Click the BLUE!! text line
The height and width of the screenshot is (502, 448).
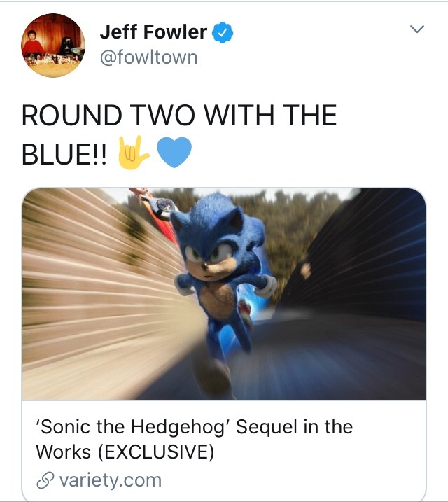click(64, 154)
